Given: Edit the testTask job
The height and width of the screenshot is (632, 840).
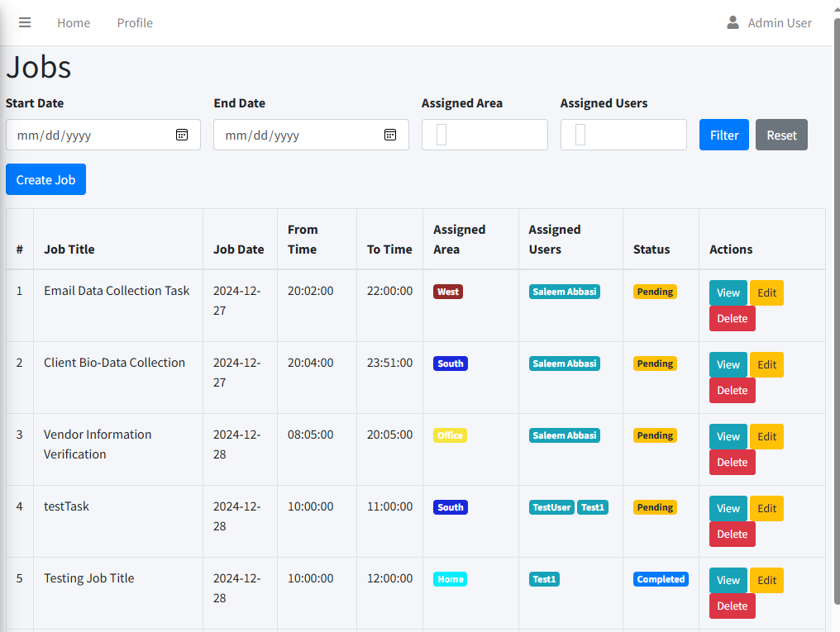Looking at the screenshot, I should 766,508.
